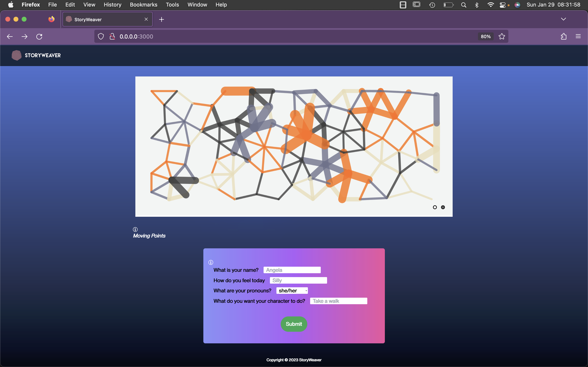The image size is (588, 367).
Task: Click info icon inside the form panel
Action: (x=211, y=262)
